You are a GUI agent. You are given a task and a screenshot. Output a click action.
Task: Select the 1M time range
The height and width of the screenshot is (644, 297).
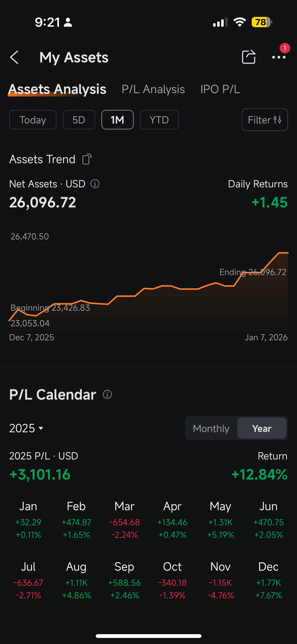[117, 120]
